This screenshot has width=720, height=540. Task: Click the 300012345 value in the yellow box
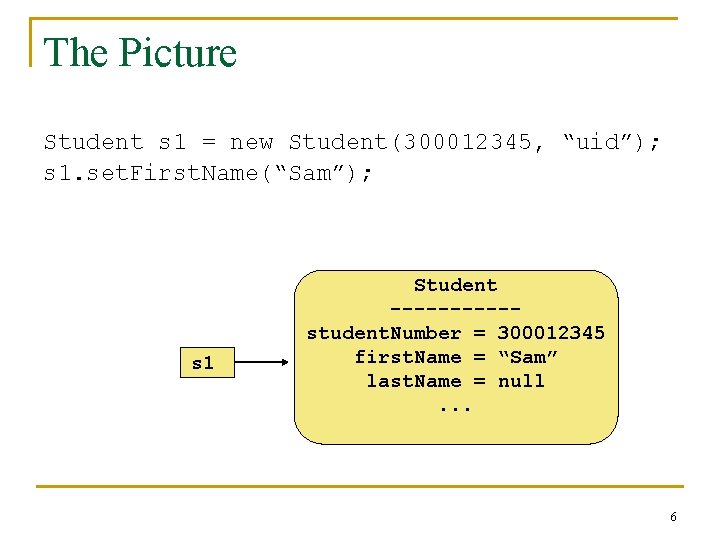pos(551,333)
